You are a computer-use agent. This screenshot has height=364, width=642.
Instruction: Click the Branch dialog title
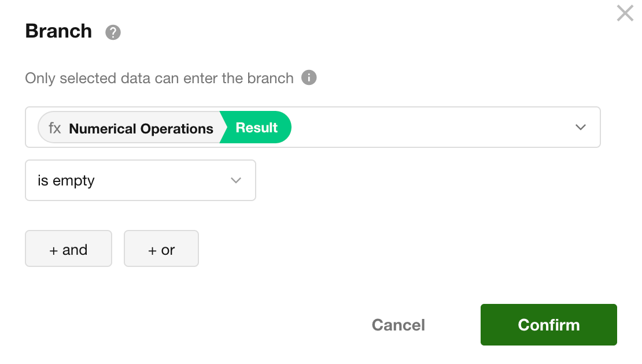tap(58, 31)
